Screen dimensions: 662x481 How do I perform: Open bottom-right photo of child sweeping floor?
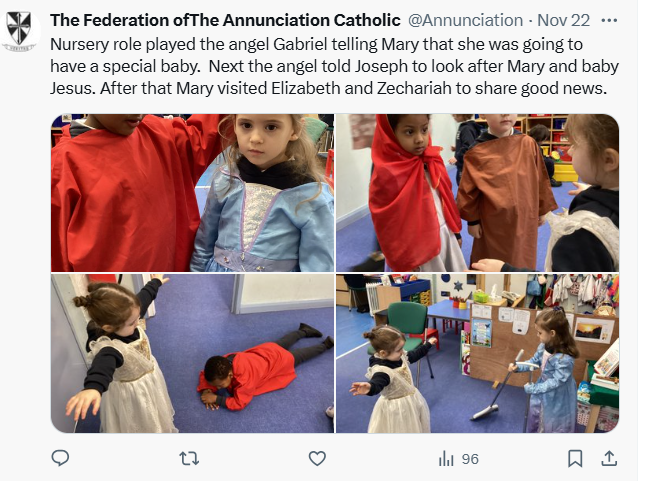pyautogui.click(x=477, y=354)
